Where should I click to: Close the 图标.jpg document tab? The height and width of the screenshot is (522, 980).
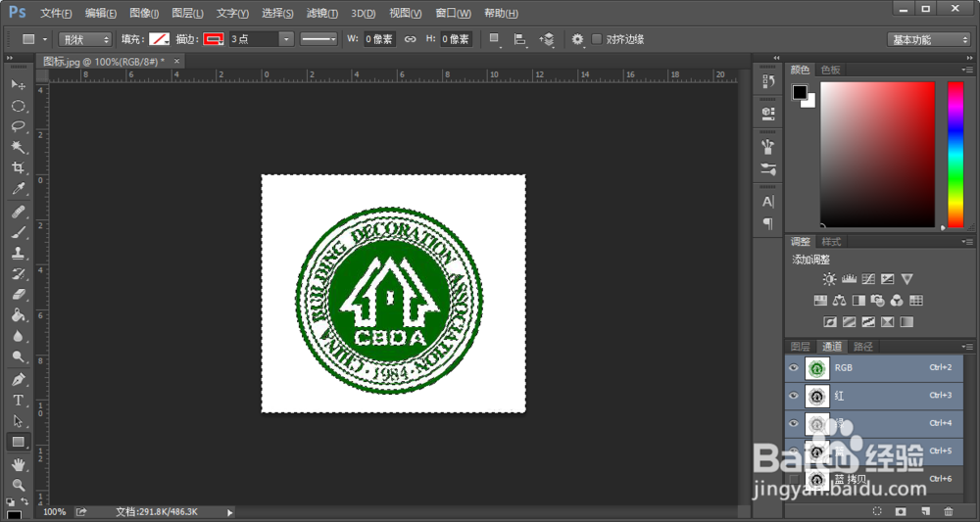[x=176, y=61]
